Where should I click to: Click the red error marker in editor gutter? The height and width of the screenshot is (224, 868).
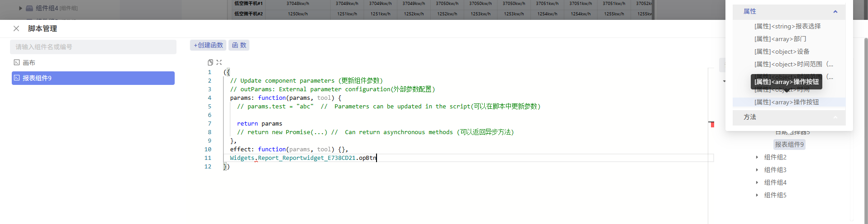coord(712,124)
